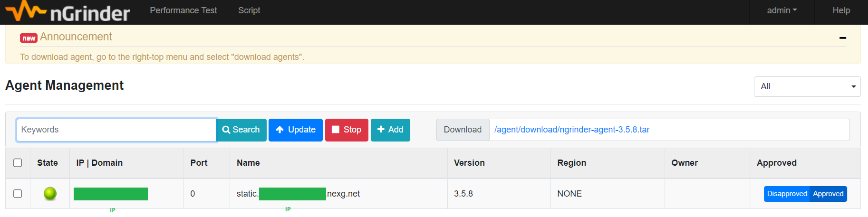Click the Add agent button
868x217 pixels.
click(390, 130)
